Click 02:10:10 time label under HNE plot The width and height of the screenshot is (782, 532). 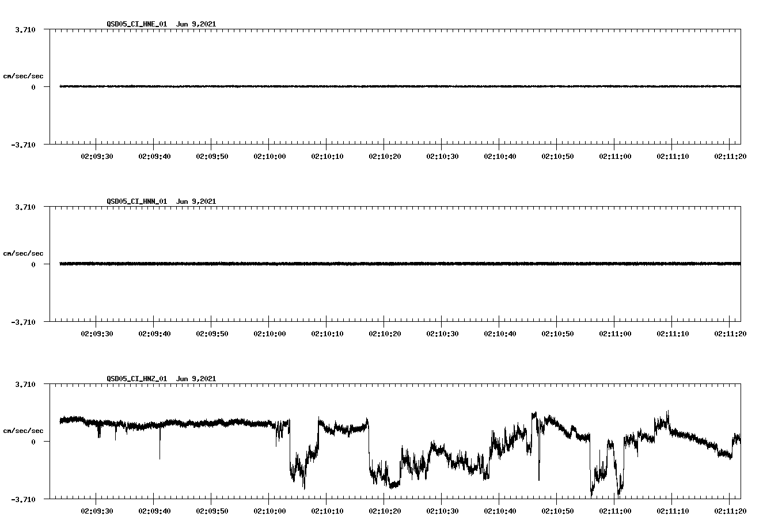click(327, 156)
